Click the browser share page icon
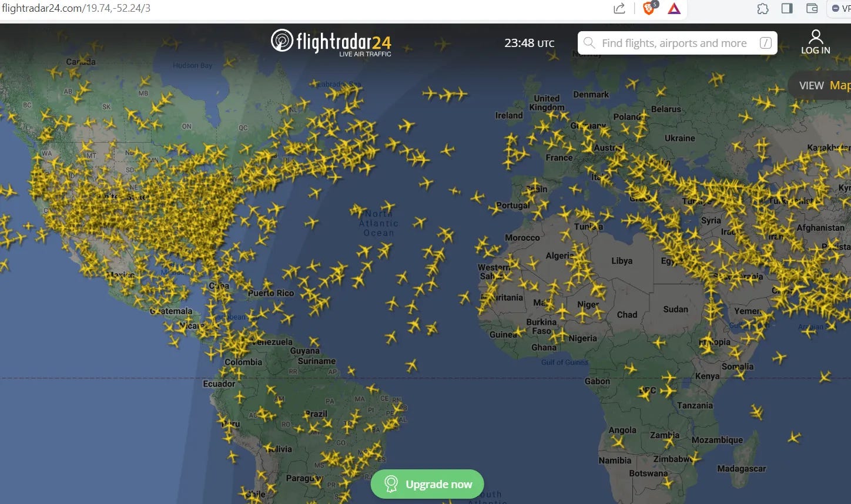This screenshot has height=504, width=851. point(619,8)
